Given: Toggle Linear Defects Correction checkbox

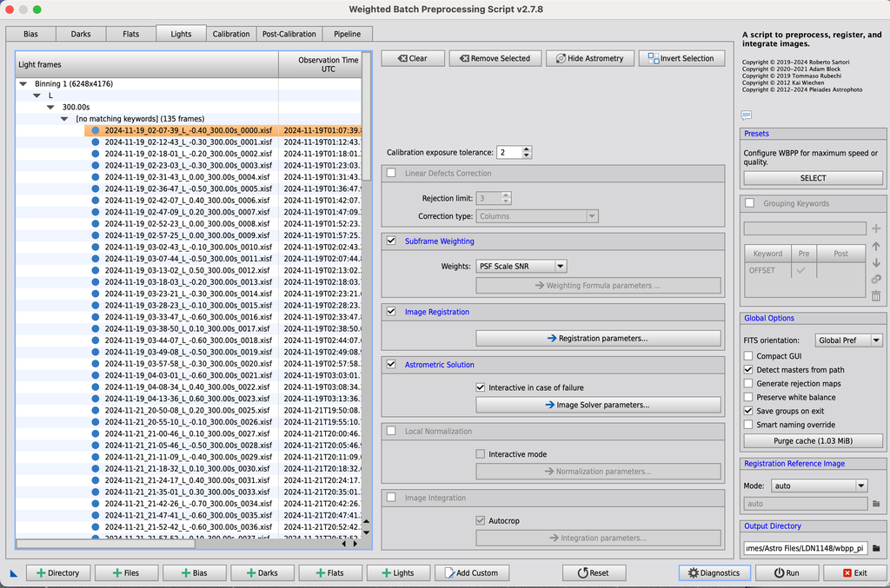Looking at the screenshot, I should 391,173.
